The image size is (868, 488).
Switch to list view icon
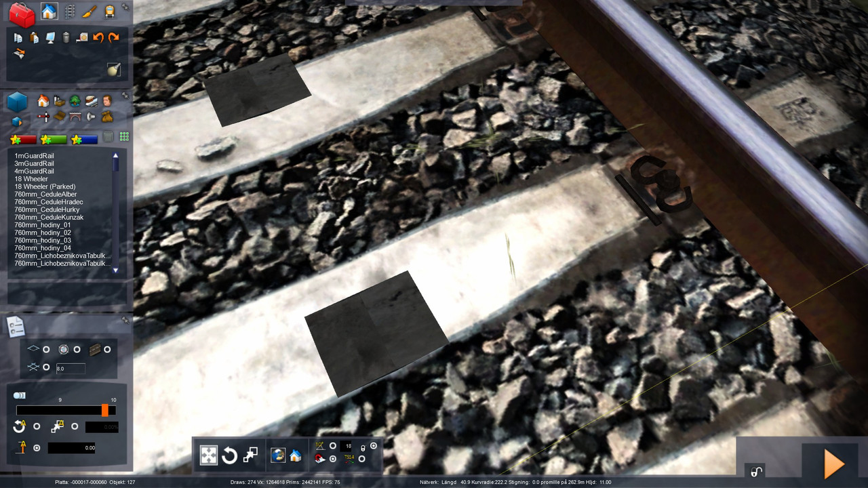pyautogui.click(x=108, y=136)
